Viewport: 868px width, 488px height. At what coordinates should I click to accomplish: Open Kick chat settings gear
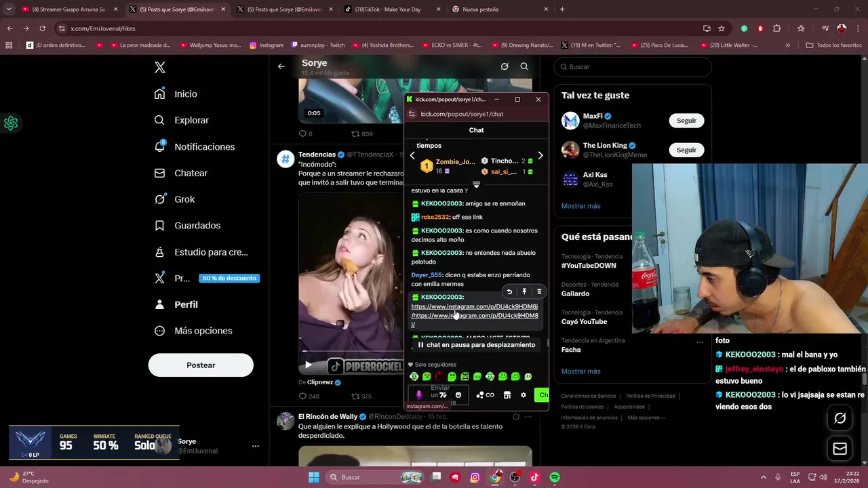click(524, 395)
